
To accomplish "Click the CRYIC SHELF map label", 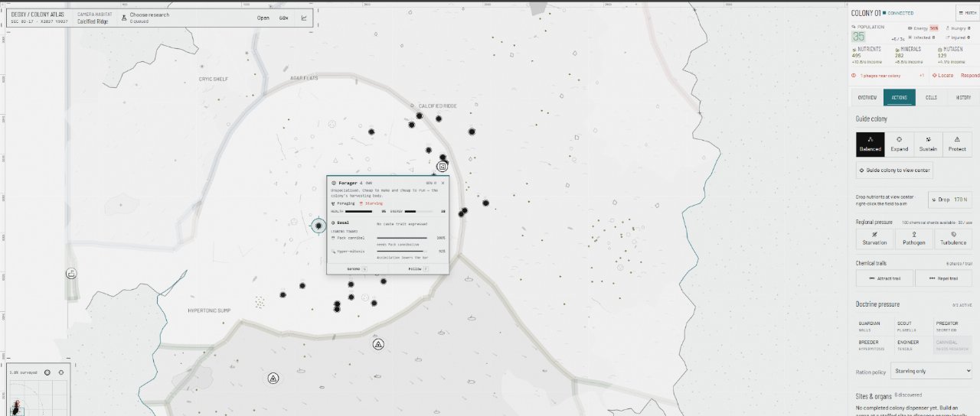I will point(213,78).
